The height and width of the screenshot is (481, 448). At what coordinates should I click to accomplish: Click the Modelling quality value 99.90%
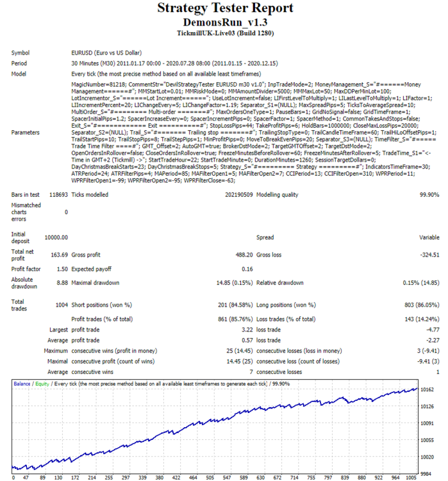[429, 195]
